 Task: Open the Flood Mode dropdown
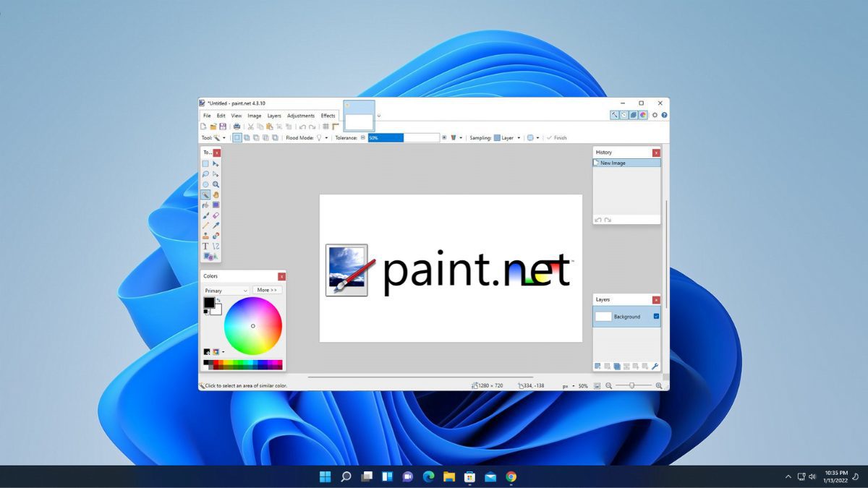[322, 137]
